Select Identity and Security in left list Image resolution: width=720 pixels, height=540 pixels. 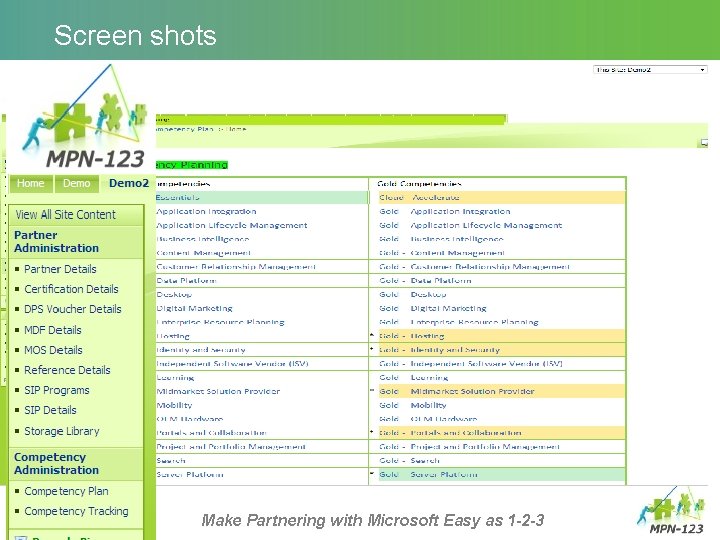pyautogui.click(x=201, y=350)
